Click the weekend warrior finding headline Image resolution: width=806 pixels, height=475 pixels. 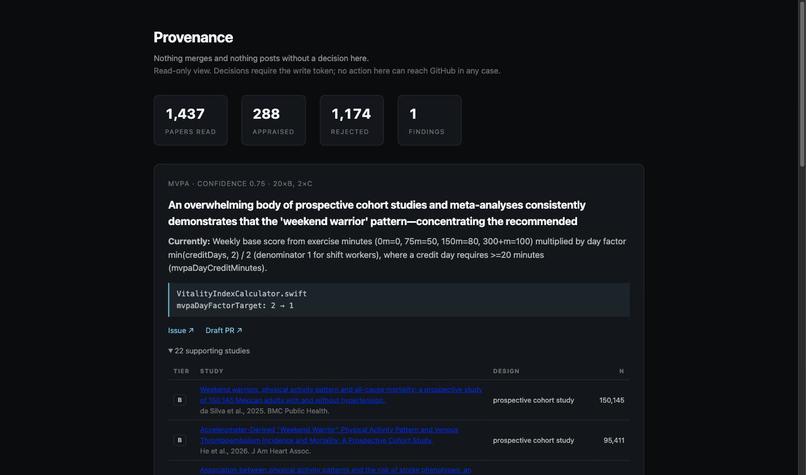pos(377,213)
